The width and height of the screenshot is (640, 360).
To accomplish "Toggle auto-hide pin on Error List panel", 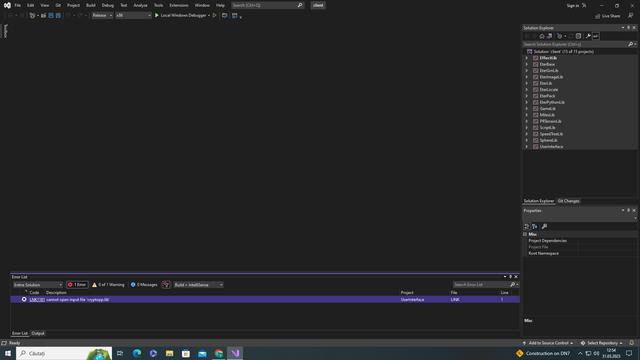I will coord(510,277).
